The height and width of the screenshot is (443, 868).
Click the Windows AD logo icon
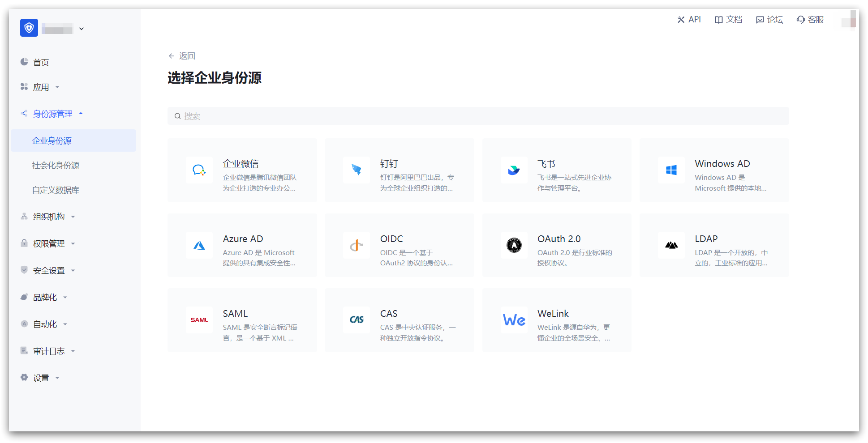point(671,170)
